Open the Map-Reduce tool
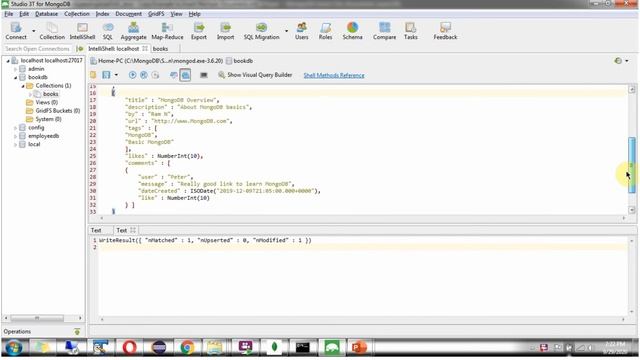 167,31
